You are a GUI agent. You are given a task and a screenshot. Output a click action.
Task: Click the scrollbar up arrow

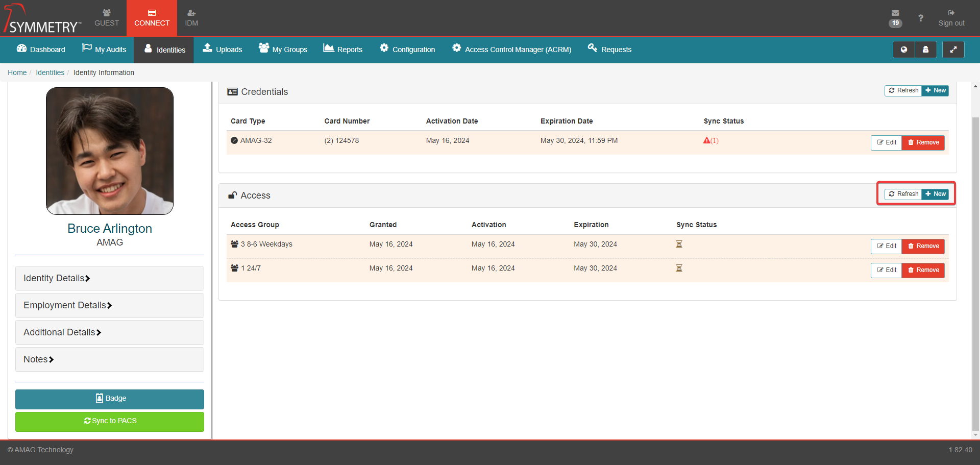click(975, 86)
